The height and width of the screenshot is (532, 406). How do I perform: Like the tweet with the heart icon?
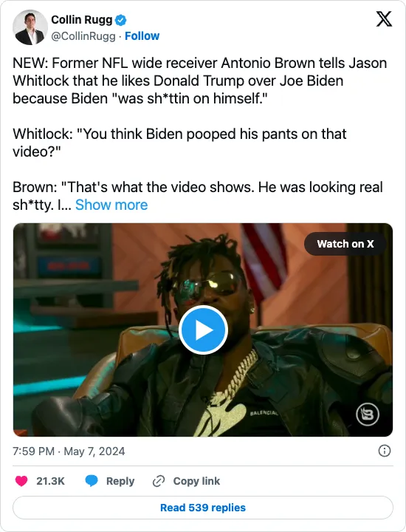point(21,481)
